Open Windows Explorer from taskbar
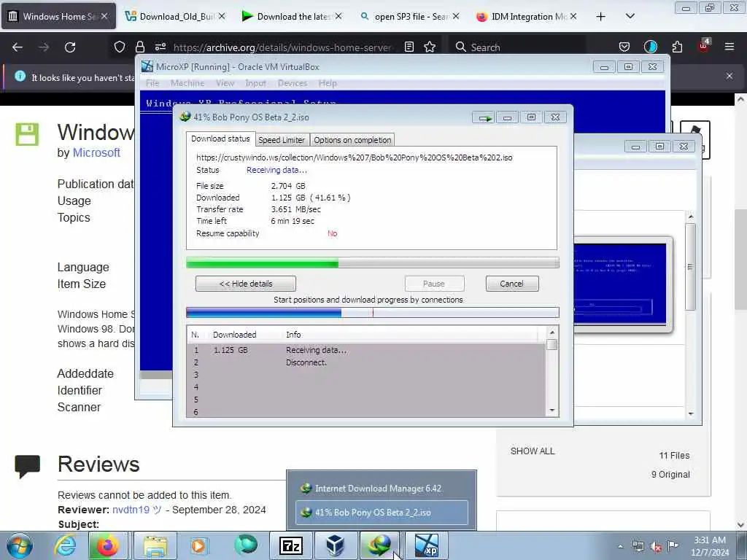The width and height of the screenshot is (747, 560). (156, 545)
